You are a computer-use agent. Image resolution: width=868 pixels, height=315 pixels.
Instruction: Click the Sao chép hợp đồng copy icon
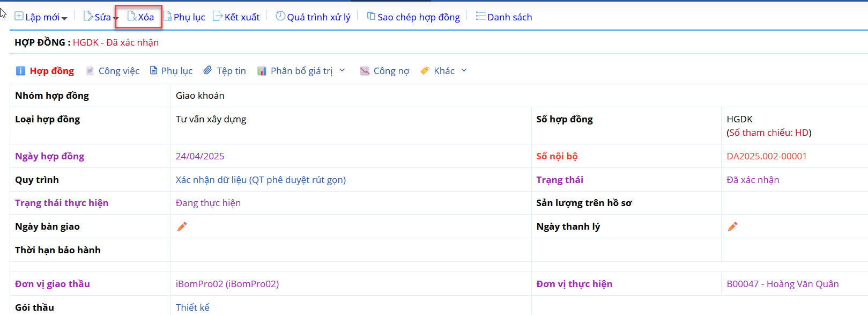(371, 16)
